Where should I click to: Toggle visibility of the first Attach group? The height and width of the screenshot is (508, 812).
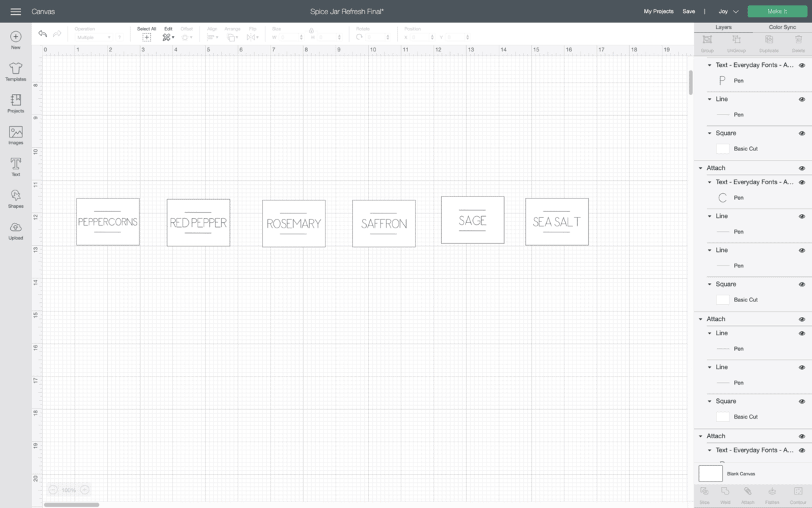[x=802, y=168]
